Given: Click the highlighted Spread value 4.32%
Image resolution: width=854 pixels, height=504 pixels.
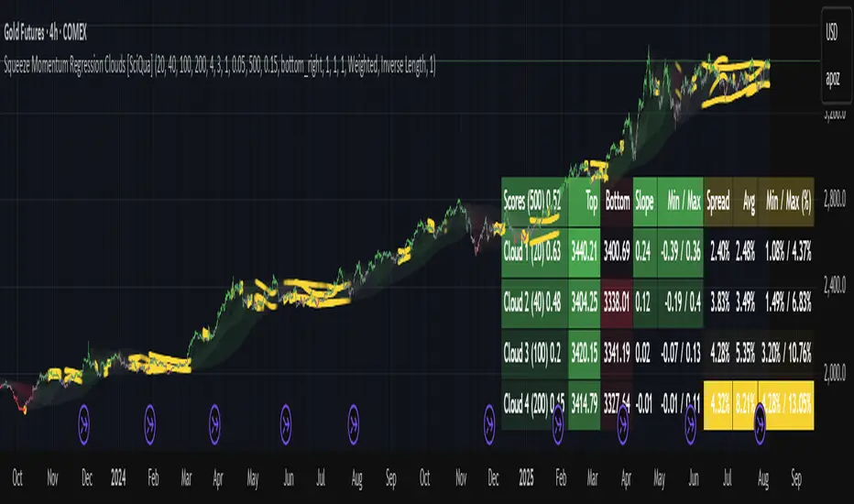Looking at the screenshot, I should click(719, 404).
